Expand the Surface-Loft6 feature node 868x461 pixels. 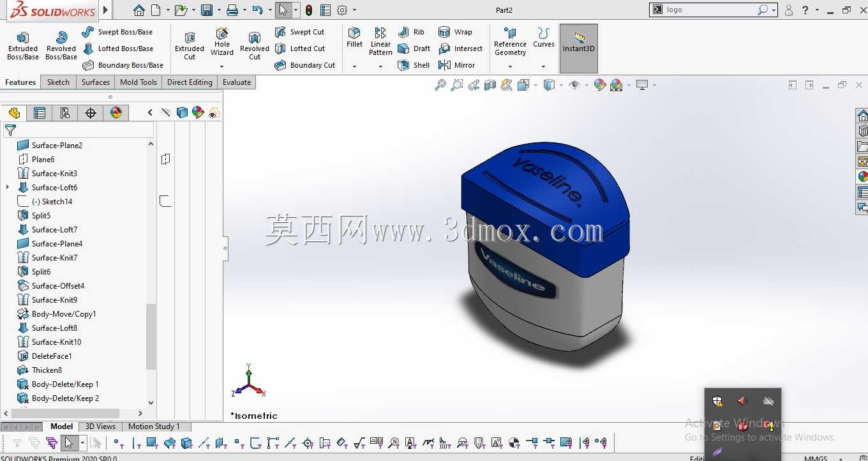click(x=8, y=187)
